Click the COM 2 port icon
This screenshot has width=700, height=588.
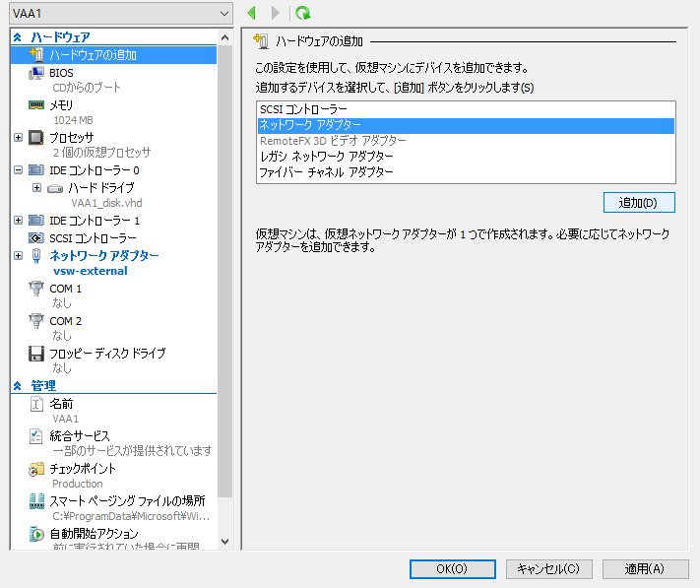36,321
